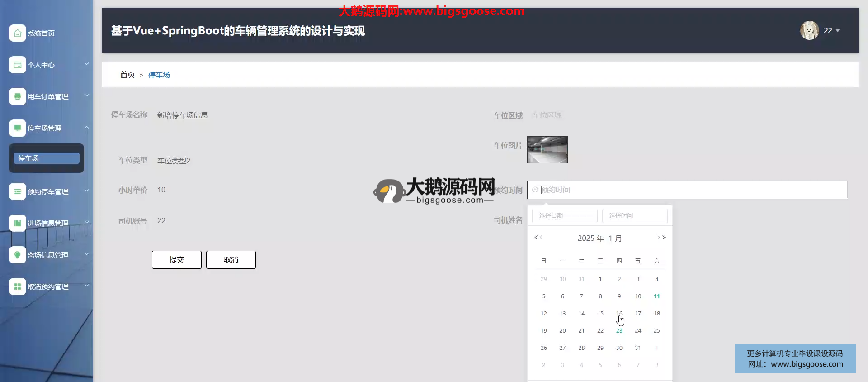The image size is (868, 382).
Task: Collapse the 停车场管理 menu chevron
Action: click(x=86, y=128)
